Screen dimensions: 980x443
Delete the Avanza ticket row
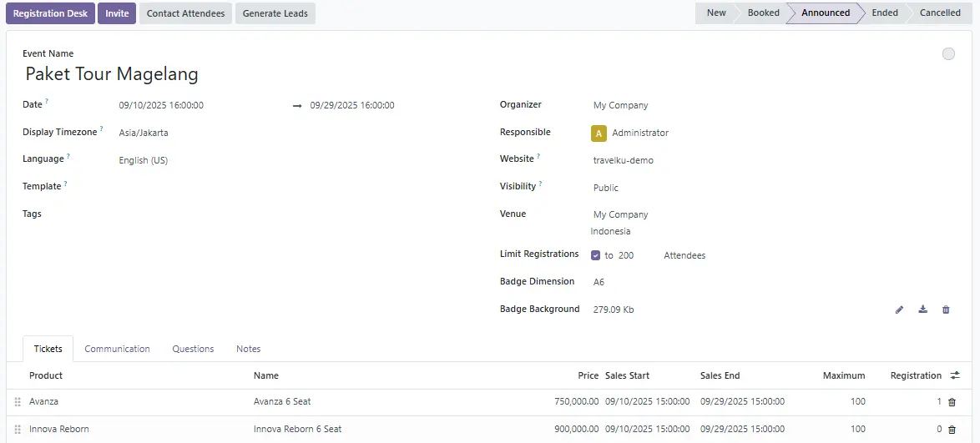[952, 402]
